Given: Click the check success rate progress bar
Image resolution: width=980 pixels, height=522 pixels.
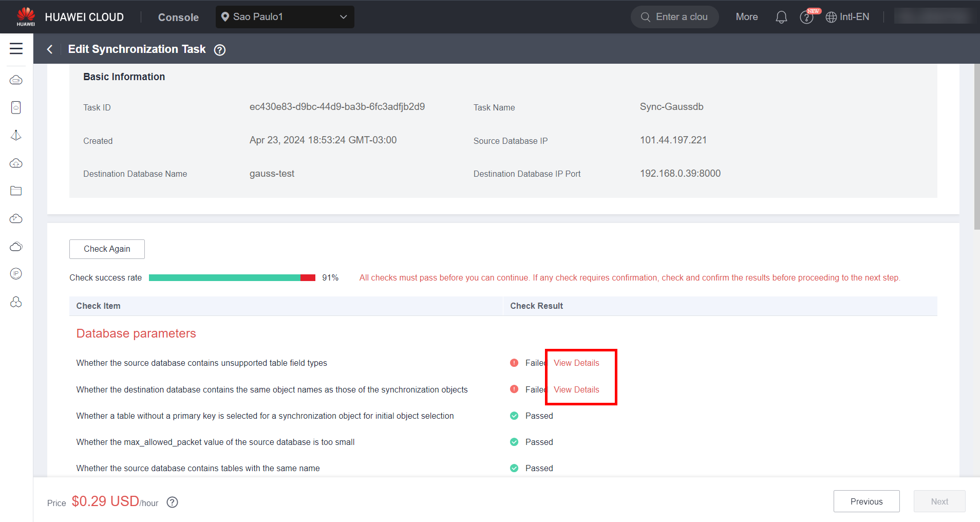Looking at the screenshot, I should click(x=232, y=278).
